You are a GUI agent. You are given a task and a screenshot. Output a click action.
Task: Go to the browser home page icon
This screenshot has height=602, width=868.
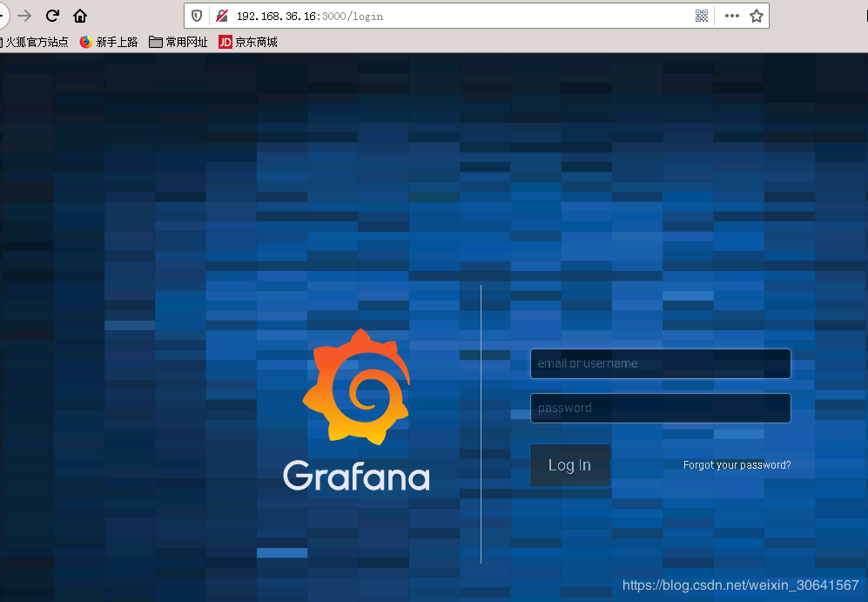coord(80,16)
